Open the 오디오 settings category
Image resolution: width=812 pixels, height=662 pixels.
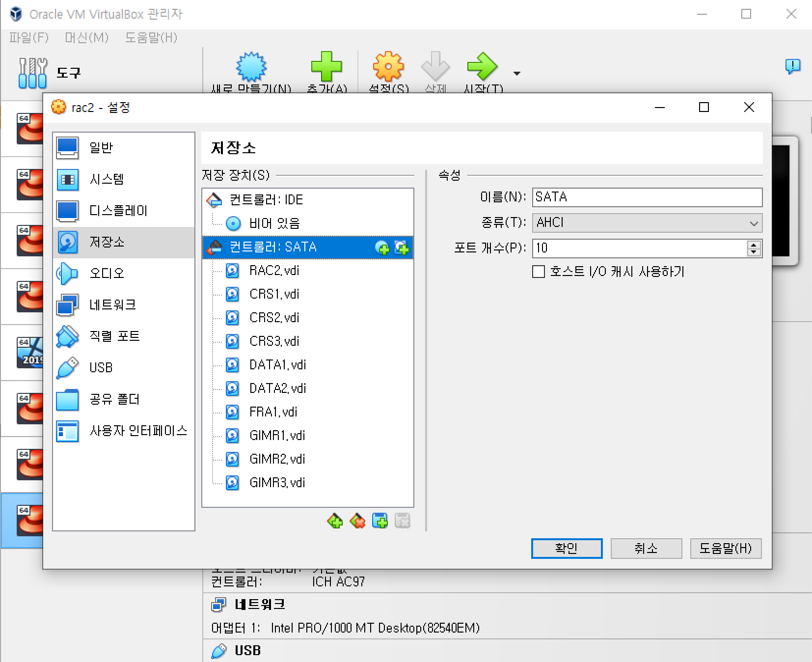tap(124, 274)
